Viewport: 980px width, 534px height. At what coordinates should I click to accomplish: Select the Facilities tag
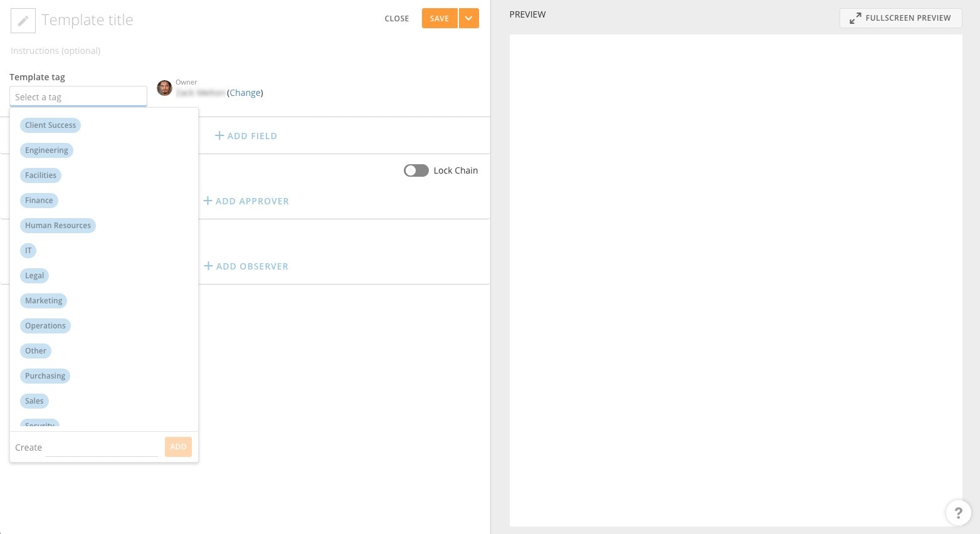41,175
